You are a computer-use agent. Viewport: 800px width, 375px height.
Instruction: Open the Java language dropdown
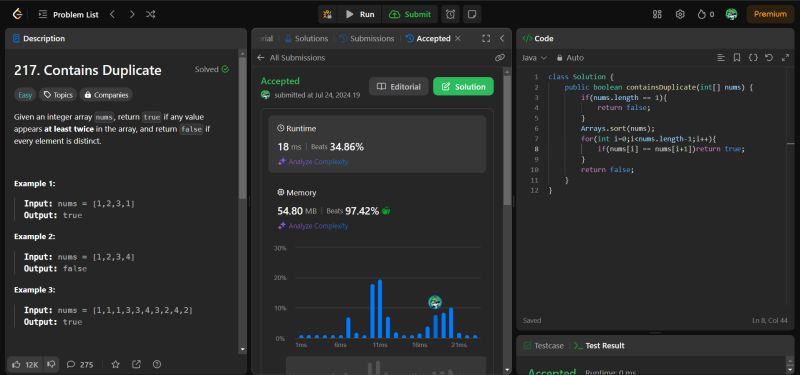tap(534, 58)
